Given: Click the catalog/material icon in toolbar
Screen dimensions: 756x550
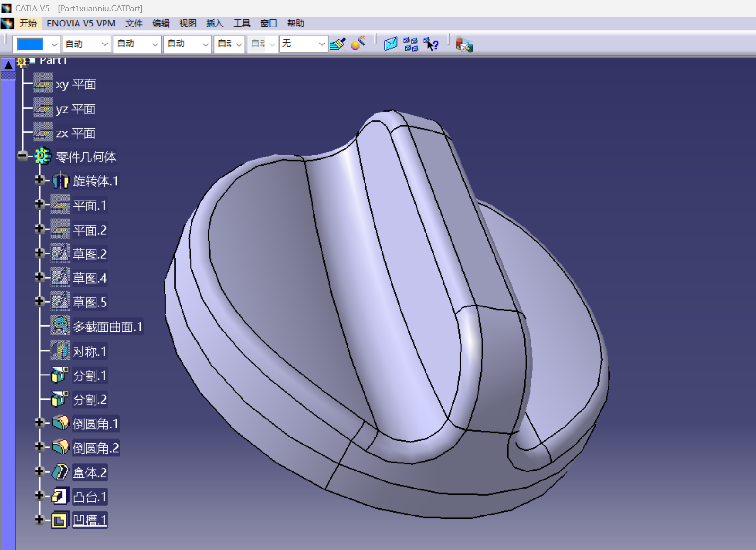Looking at the screenshot, I should click(464, 45).
